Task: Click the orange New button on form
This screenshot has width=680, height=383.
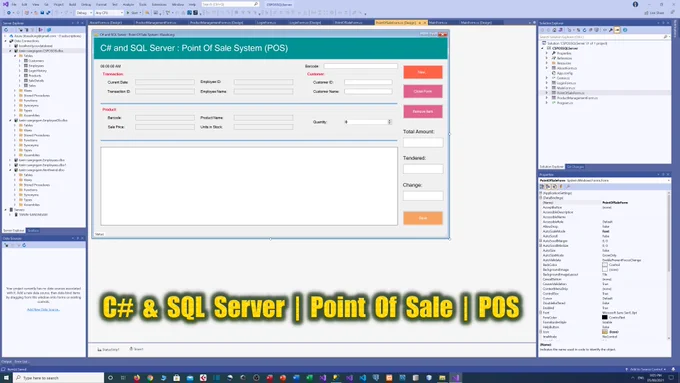Action: click(x=423, y=72)
